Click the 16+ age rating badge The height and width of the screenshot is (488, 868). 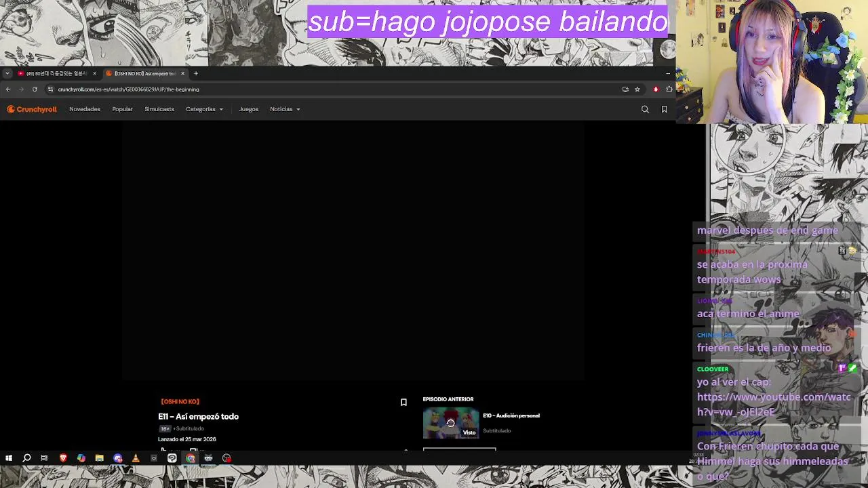[x=165, y=428]
